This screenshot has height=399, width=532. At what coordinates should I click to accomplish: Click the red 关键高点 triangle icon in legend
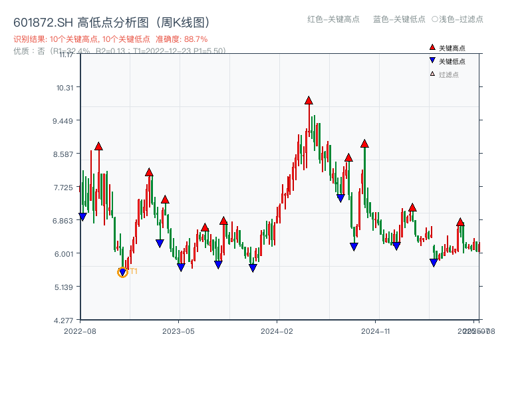pos(432,47)
